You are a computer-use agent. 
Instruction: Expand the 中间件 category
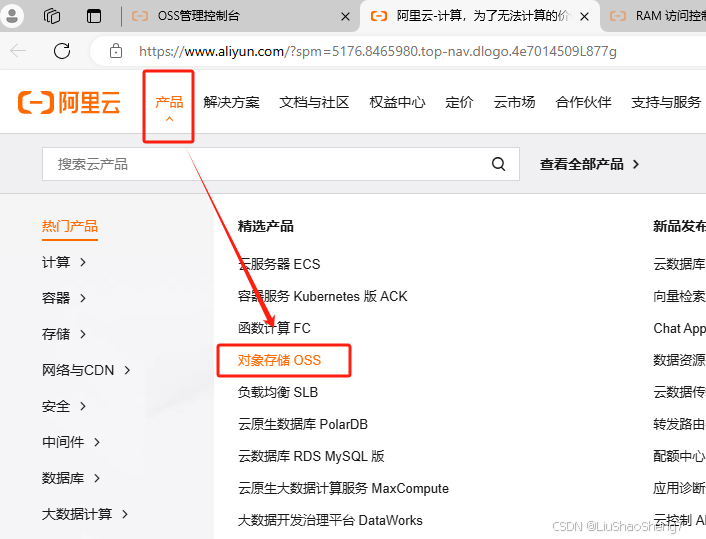tap(71, 442)
